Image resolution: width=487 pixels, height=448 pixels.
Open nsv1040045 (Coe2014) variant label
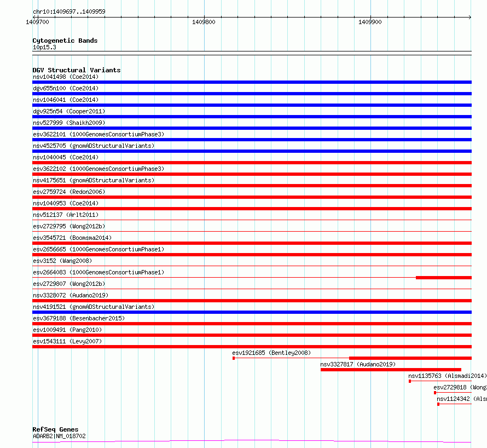click(x=66, y=157)
